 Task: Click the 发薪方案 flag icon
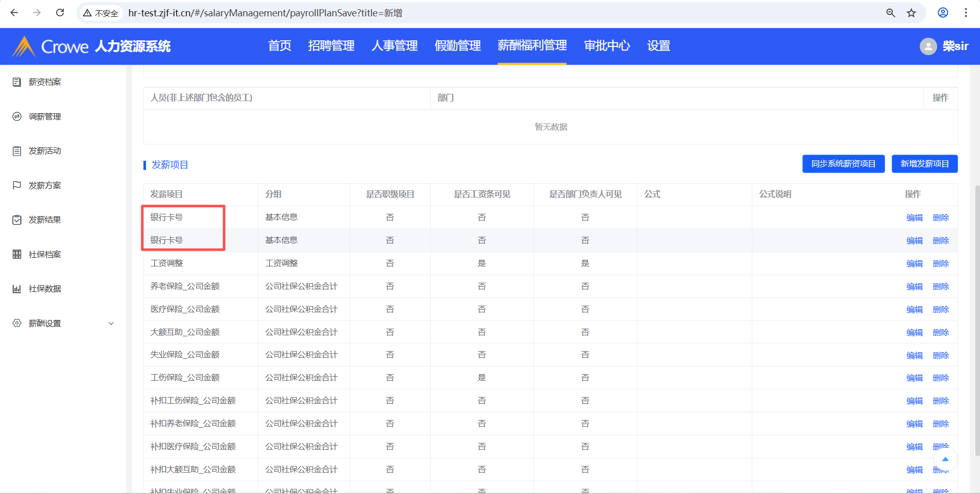click(17, 185)
